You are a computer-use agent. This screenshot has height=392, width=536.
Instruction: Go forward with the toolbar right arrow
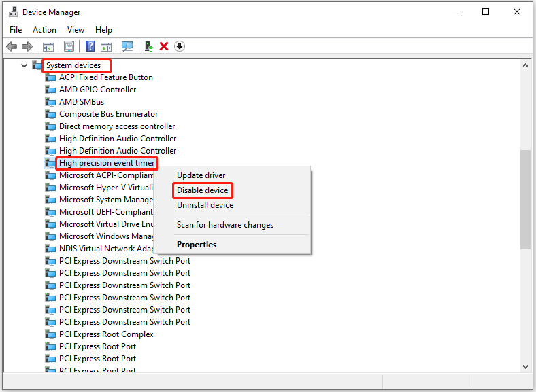point(27,46)
